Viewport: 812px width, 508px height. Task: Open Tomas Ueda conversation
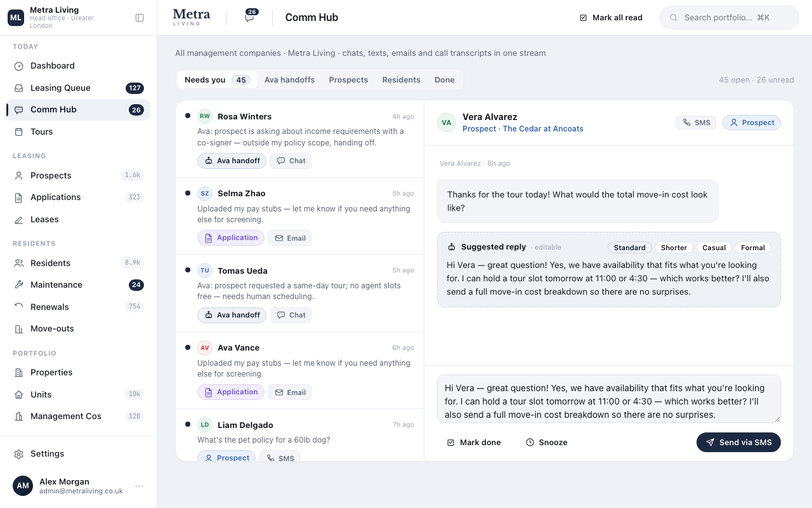(x=300, y=293)
